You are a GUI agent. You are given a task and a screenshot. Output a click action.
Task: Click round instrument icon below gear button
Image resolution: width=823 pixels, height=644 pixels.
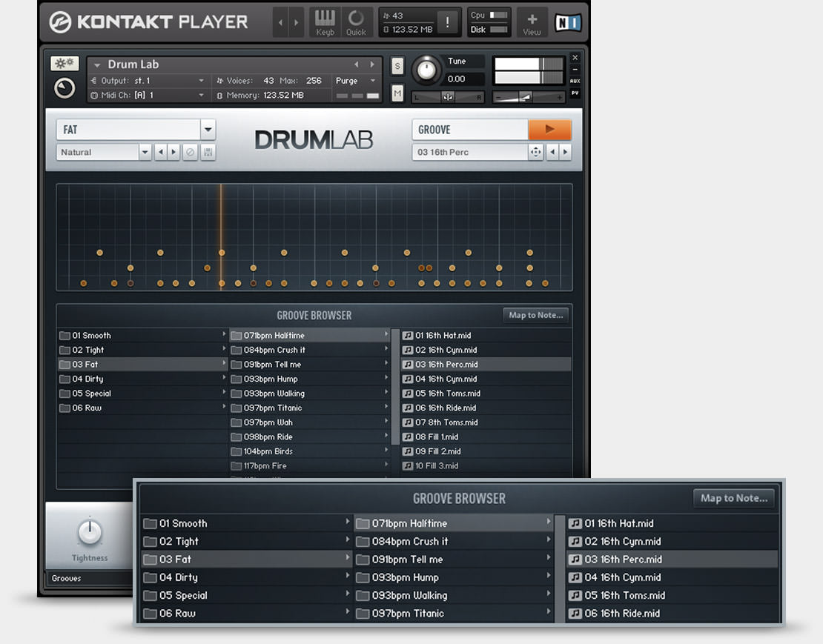click(65, 88)
